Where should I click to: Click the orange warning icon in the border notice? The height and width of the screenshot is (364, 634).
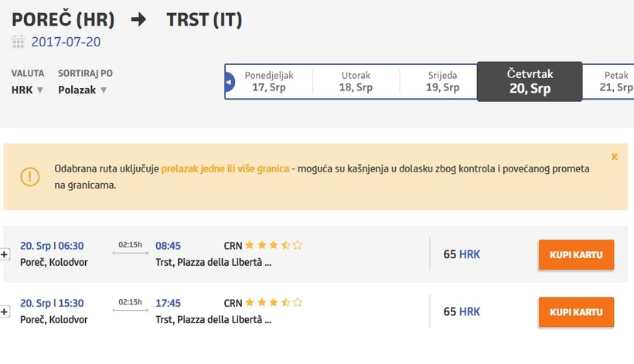point(30,176)
